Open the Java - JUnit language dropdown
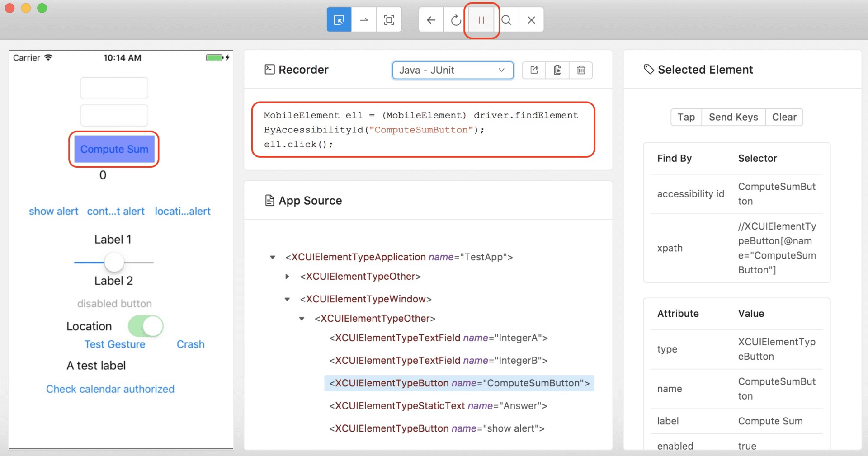Image resolution: width=868 pixels, height=456 pixels. click(x=453, y=70)
